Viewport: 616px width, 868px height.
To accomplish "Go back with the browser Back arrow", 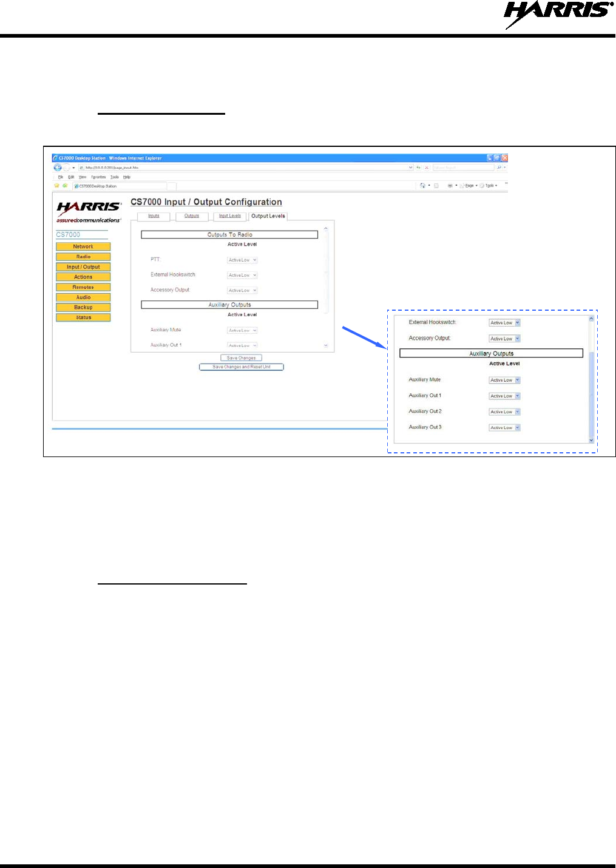I will (58, 168).
